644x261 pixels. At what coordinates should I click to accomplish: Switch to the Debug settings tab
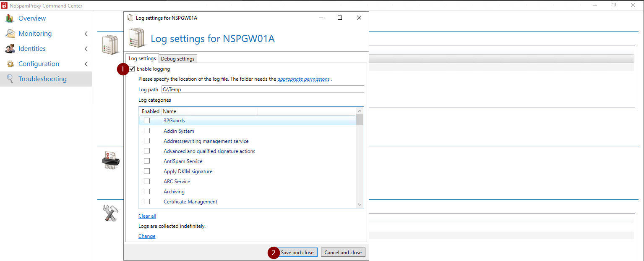tap(177, 59)
